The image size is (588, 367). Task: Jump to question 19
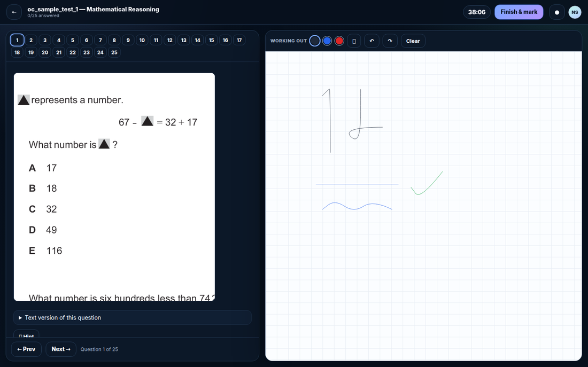coord(31,52)
